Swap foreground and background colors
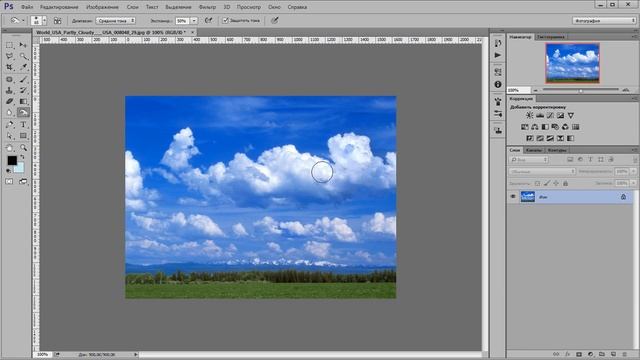640x360 pixels. [x=23, y=157]
